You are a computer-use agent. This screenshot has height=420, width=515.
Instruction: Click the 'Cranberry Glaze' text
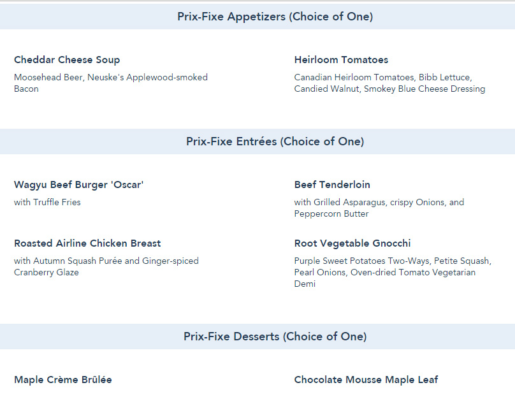[47, 273]
